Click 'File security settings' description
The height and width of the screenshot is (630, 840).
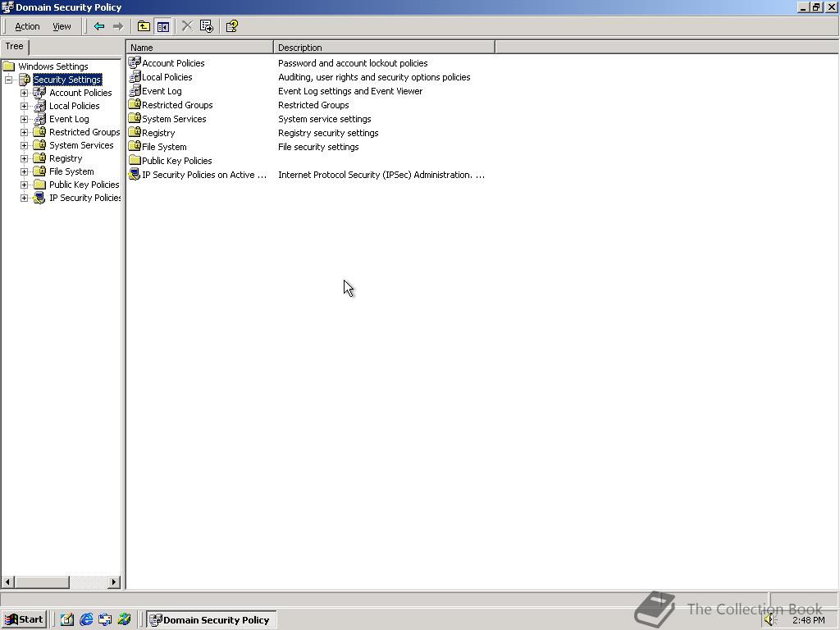pyautogui.click(x=318, y=147)
